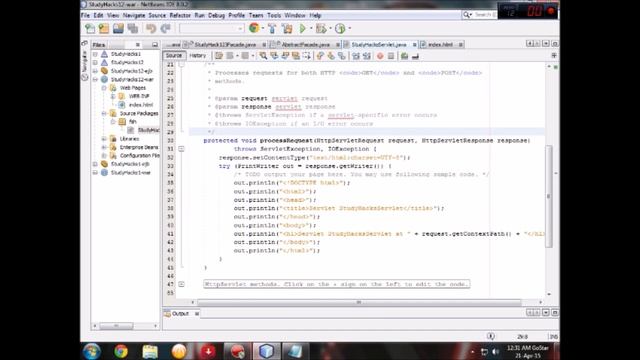Click the Find Selection magnifier icon
Image resolution: width=640 pixels, height=360 pixels.
[x=263, y=56]
